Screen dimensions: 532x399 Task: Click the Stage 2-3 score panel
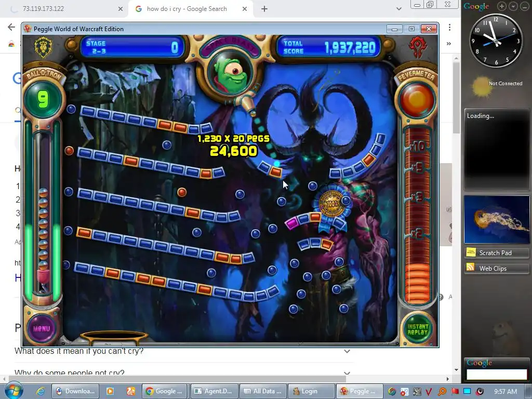click(132, 47)
